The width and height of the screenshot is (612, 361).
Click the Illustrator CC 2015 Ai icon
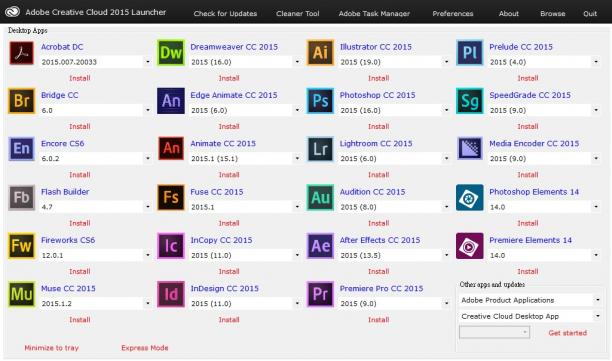[320, 53]
